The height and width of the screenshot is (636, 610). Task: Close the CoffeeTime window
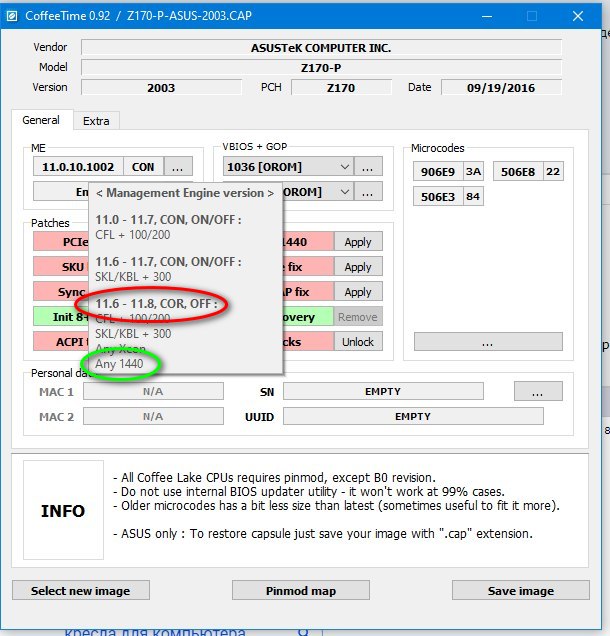(x=578, y=16)
